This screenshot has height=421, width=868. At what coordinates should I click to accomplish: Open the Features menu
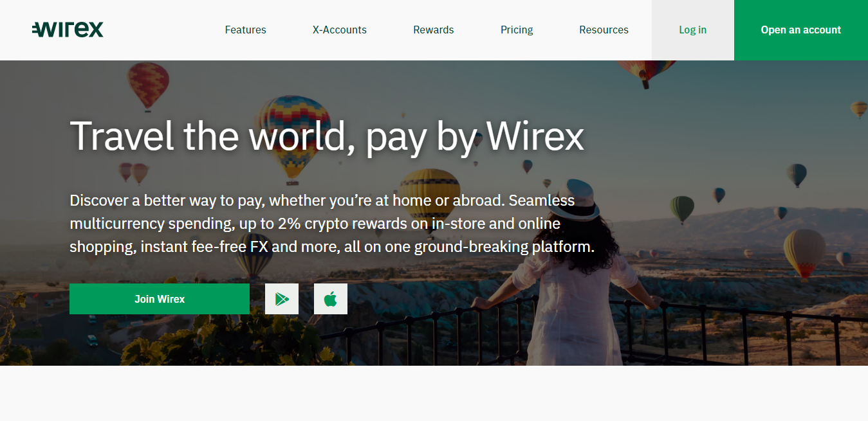(x=245, y=30)
